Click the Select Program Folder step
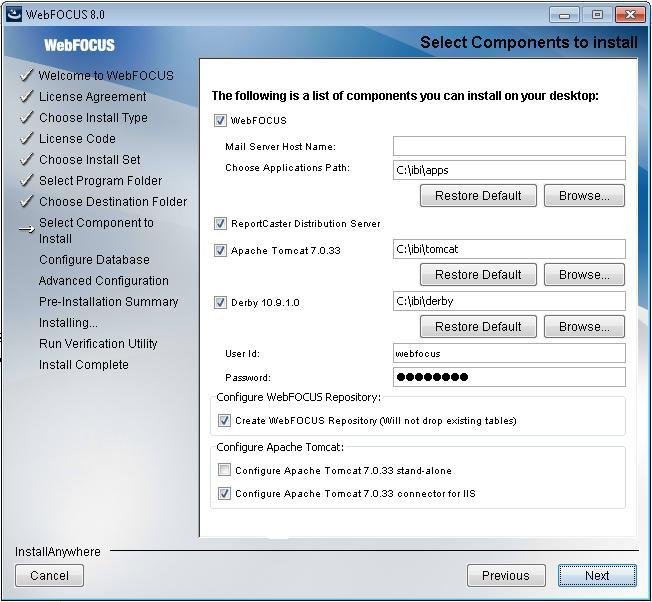652x602 pixels. pos(100,181)
